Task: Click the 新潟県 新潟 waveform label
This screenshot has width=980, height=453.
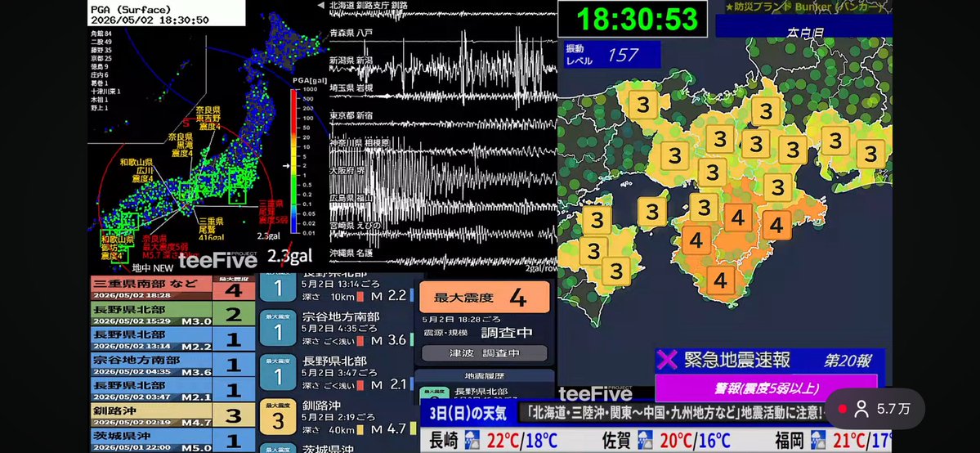Action: pyautogui.click(x=351, y=60)
